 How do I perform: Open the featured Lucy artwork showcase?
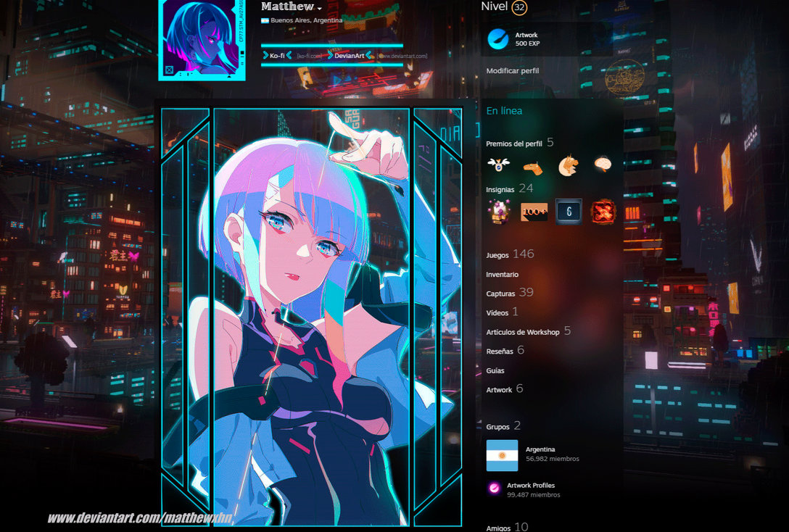[x=312, y=317]
